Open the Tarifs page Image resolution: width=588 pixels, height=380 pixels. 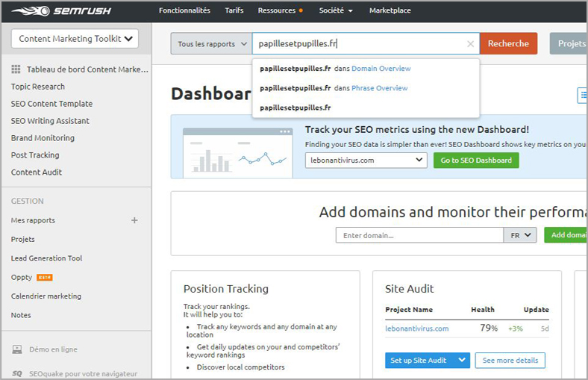pos(234,10)
